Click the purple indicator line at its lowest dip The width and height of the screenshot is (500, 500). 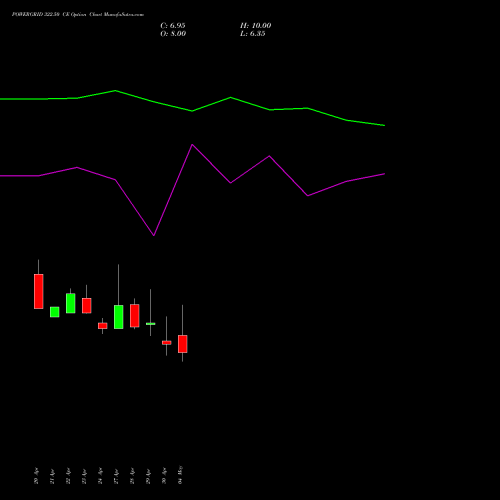(x=154, y=235)
